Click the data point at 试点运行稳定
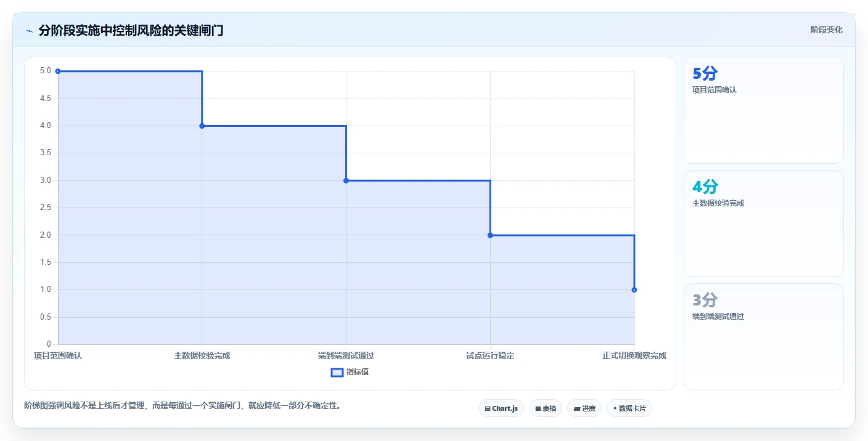Viewport: 868px width, 441px height. coord(490,235)
